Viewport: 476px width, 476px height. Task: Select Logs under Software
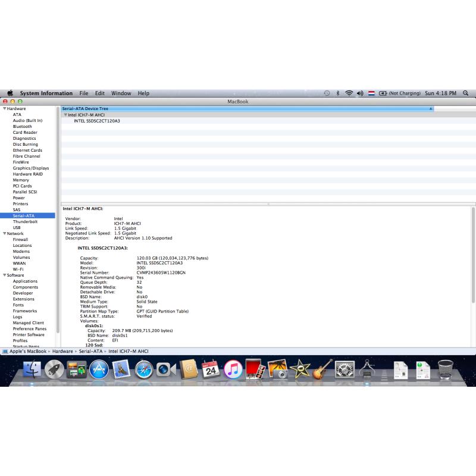pos(17,317)
